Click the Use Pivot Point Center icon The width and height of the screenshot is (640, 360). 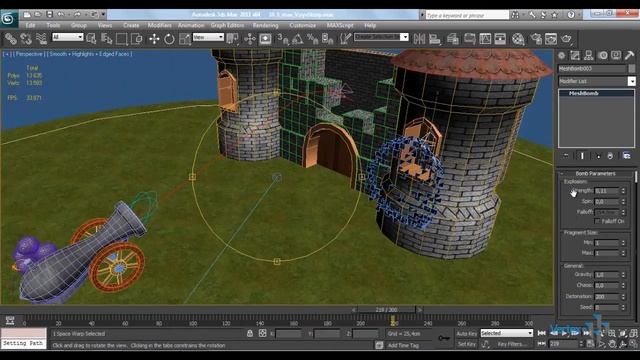[x=233, y=39]
